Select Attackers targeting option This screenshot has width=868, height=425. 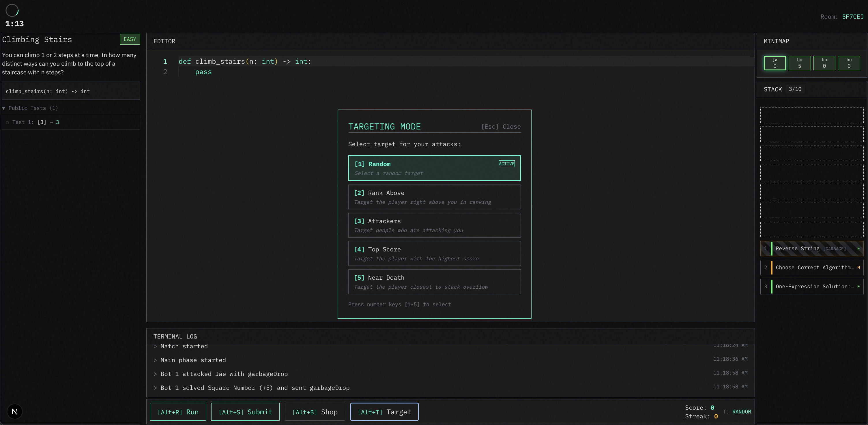click(x=434, y=225)
